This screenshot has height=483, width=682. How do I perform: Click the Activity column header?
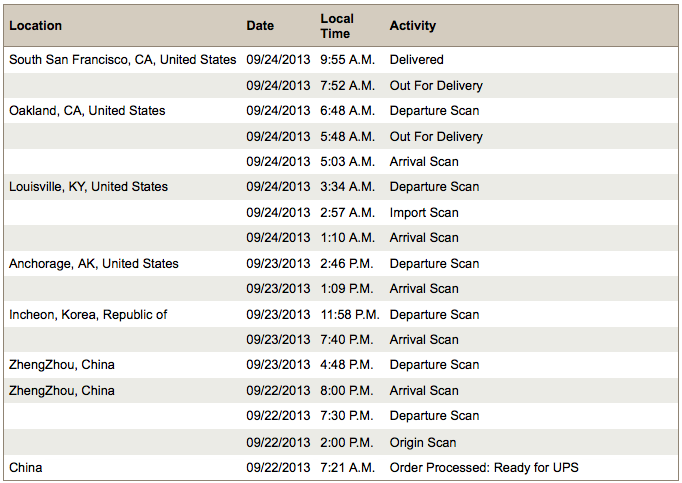point(413,26)
